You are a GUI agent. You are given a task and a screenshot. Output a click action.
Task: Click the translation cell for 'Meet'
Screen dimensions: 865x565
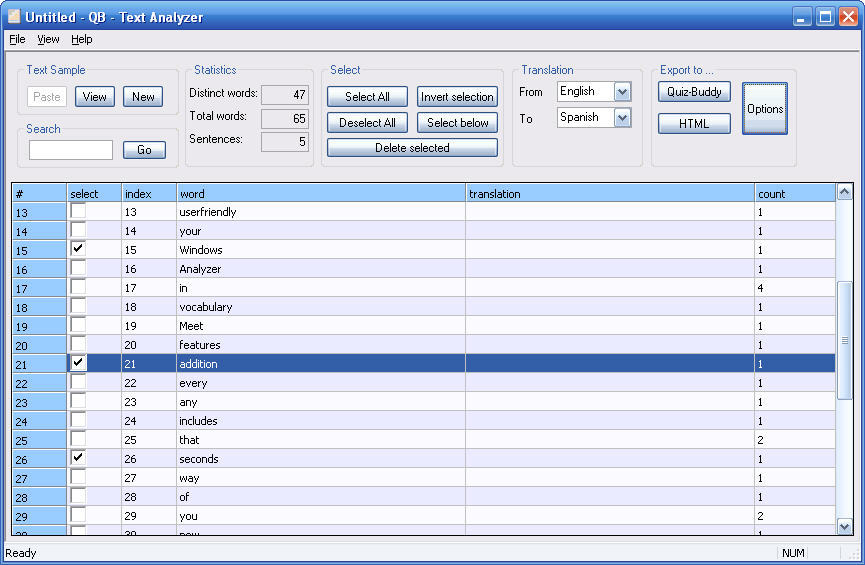pos(610,326)
